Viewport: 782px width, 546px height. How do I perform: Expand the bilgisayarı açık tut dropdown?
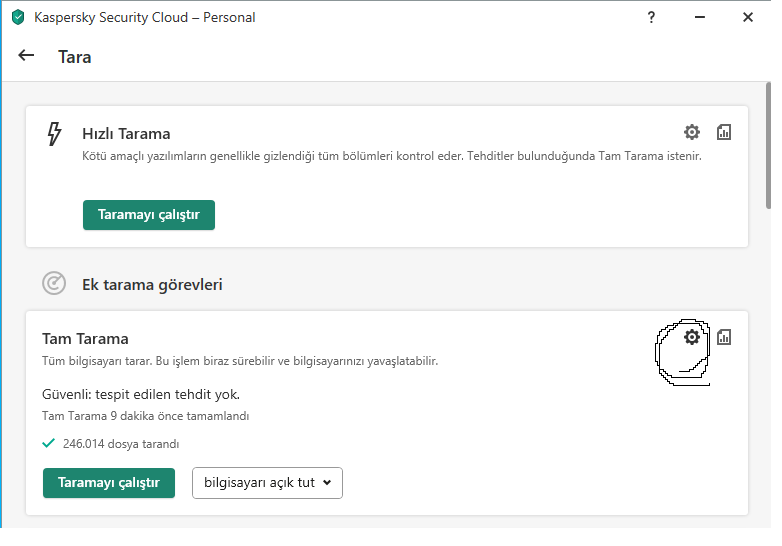[267, 483]
